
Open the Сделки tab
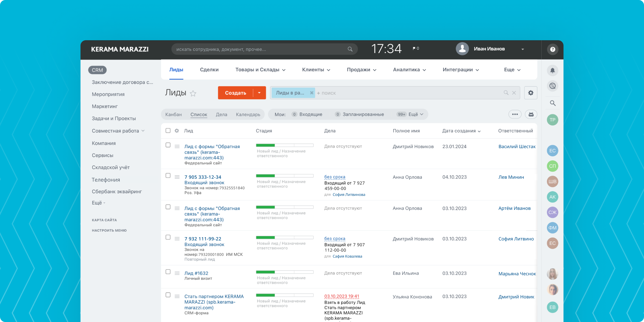[209, 70]
